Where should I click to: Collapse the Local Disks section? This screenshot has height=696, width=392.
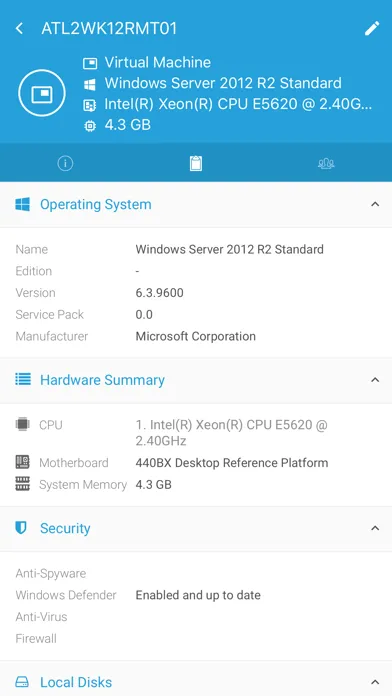coord(375,682)
